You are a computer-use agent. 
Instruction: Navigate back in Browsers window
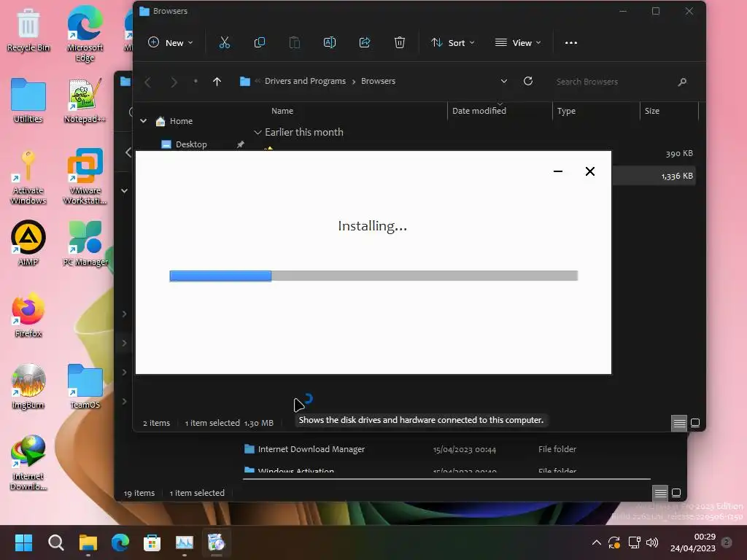point(148,82)
